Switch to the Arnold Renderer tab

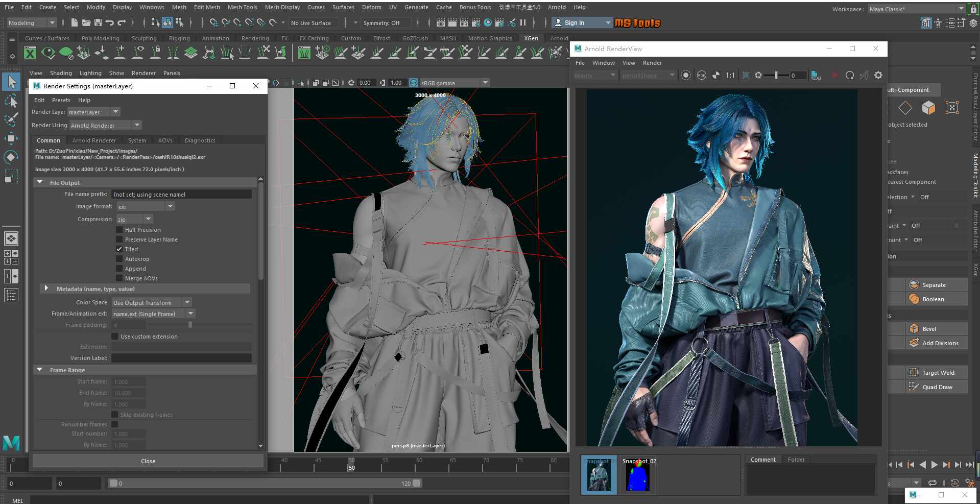point(94,140)
